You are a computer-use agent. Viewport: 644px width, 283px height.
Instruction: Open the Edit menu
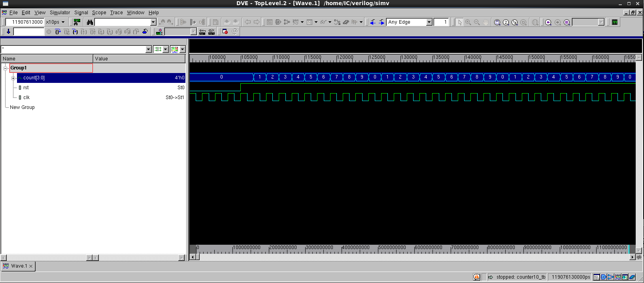click(26, 13)
